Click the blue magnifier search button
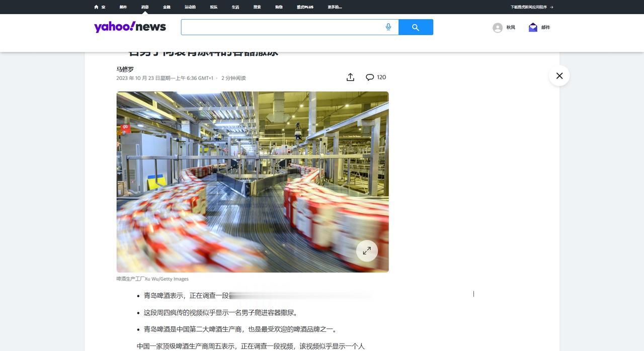 click(x=416, y=27)
